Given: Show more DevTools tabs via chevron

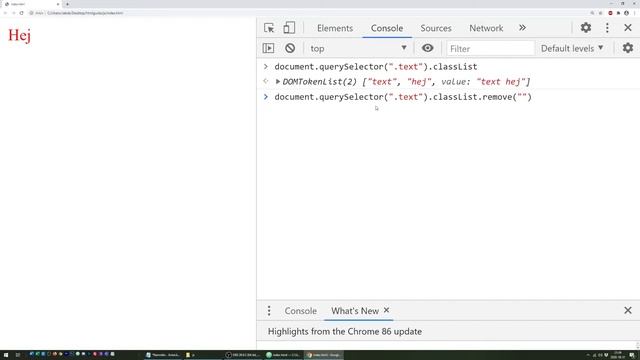Looking at the screenshot, I should [x=522, y=28].
